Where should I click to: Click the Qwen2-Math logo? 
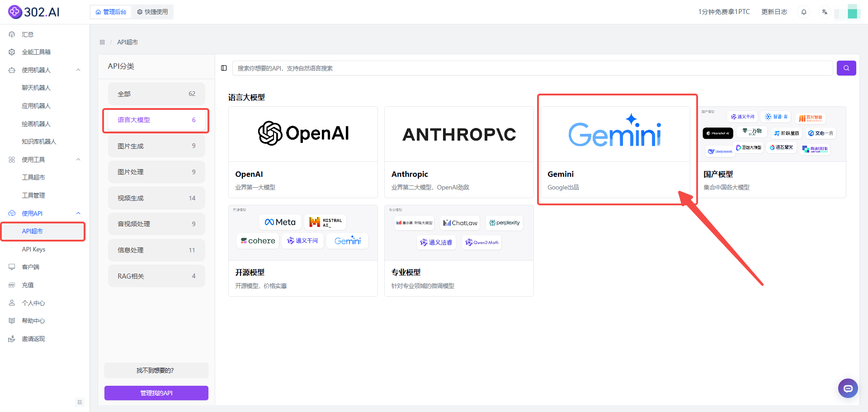click(482, 242)
